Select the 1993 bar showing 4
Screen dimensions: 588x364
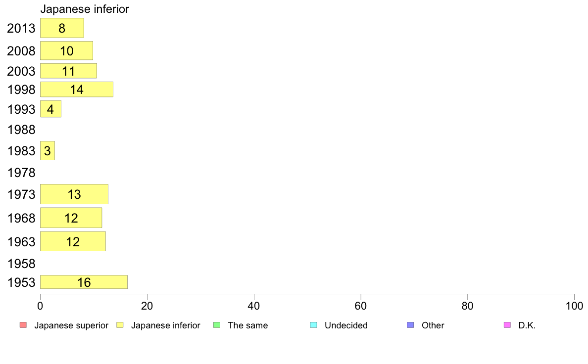click(x=50, y=109)
